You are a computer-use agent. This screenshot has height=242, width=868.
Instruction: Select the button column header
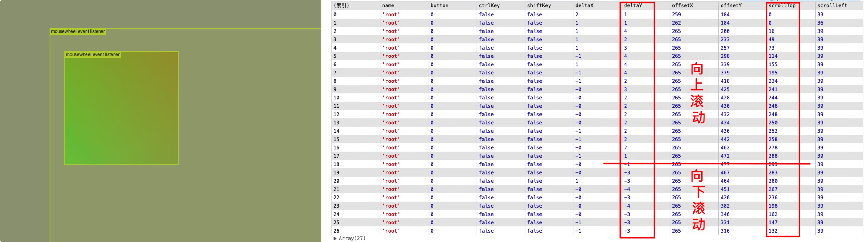click(439, 5)
